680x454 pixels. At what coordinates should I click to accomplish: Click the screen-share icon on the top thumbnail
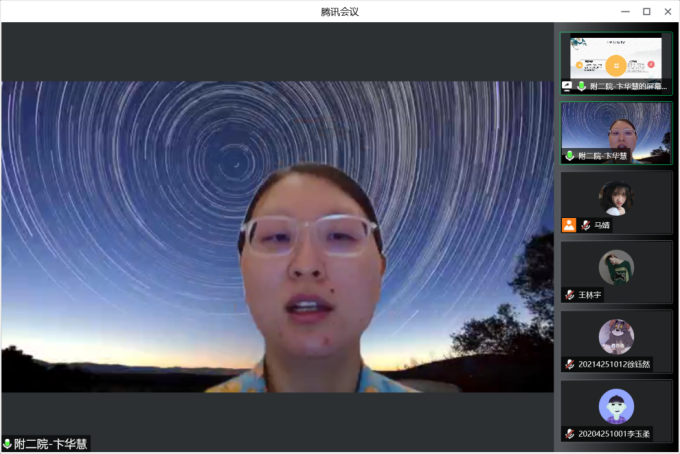pyautogui.click(x=567, y=87)
